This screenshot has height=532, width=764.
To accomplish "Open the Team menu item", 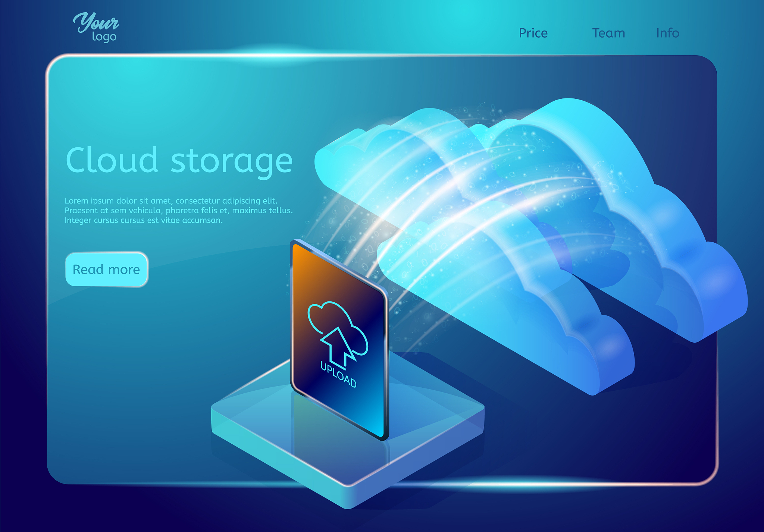I will 608,33.
